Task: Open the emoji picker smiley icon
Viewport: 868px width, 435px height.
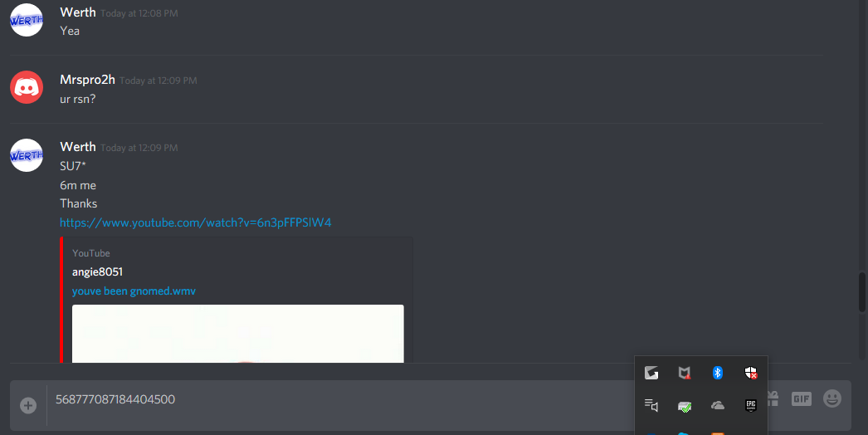Action: pyautogui.click(x=832, y=398)
